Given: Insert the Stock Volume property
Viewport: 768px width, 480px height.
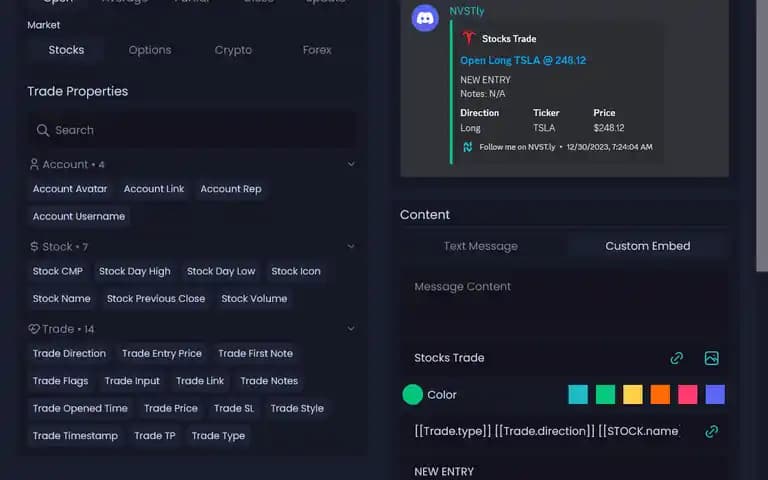Looking at the screenshot, I should 254,299.
